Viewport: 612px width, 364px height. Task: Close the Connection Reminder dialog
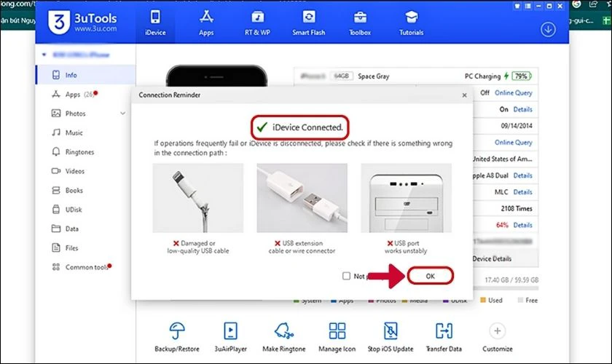point(465,95)
